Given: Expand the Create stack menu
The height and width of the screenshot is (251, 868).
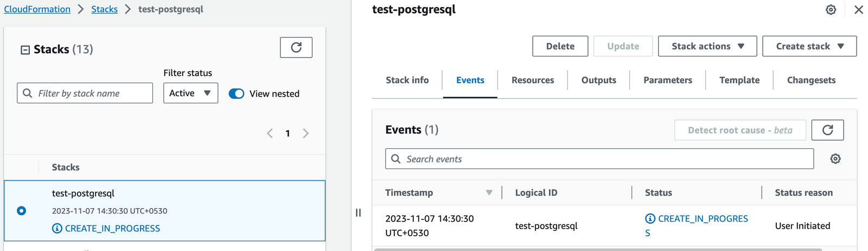Looking at the screenshot, I should point(809,46).
